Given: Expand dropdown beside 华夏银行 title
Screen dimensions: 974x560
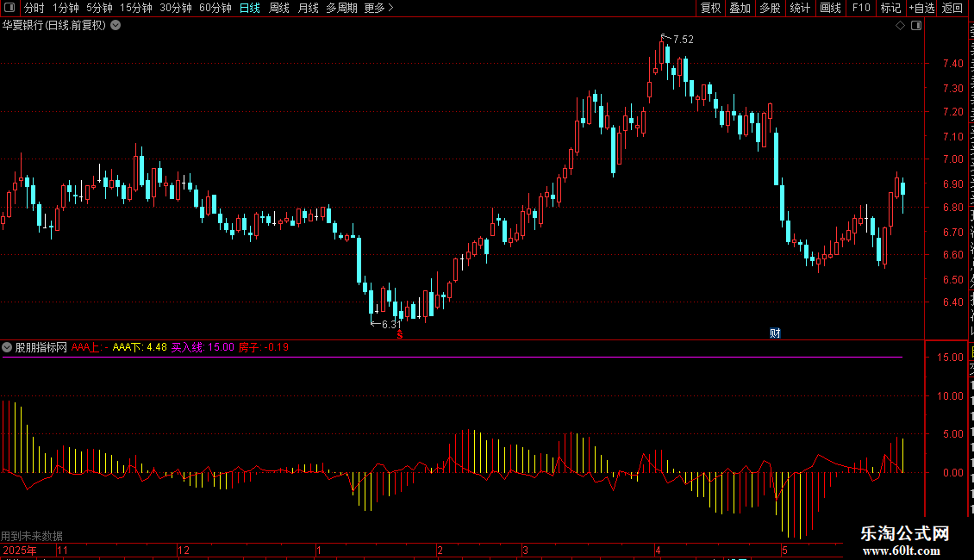Looking at the screenshot, I should click(x=116, y=25).
